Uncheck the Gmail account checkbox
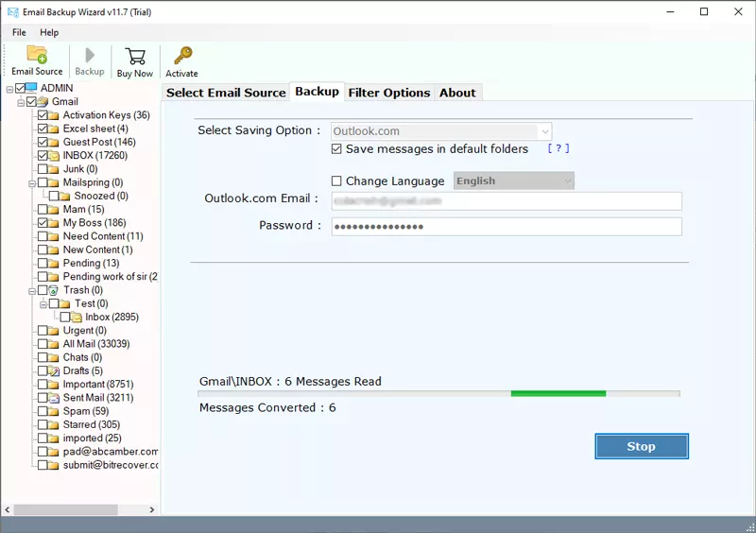This screenshot has height=533, width=756. 32,101
